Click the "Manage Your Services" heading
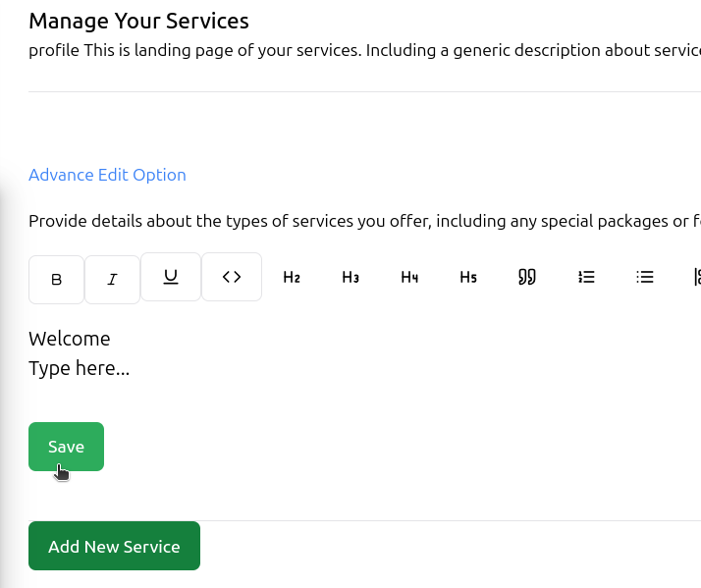This screenshot has height=588, width=701. coord(138,21)
